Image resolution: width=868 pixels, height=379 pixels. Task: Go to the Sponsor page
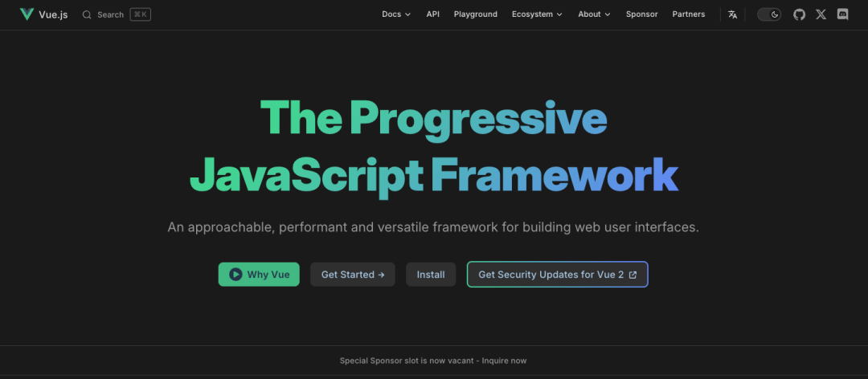tap(641, 14)
